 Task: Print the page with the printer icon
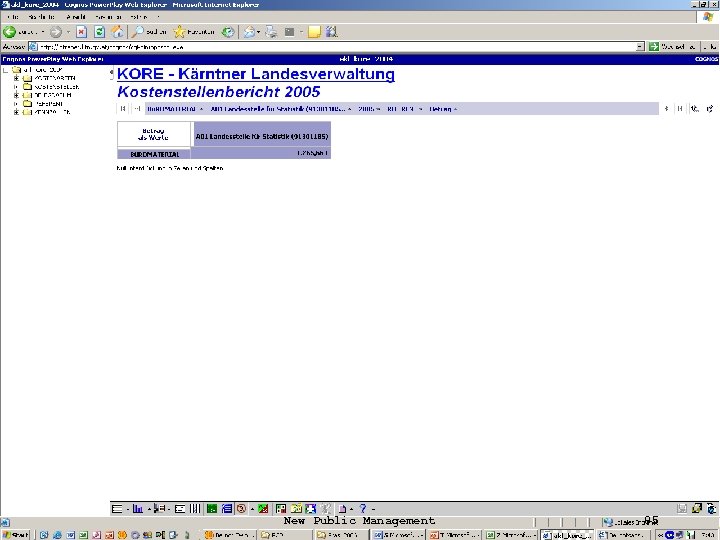pyautogui.click(x=271, y=32)
